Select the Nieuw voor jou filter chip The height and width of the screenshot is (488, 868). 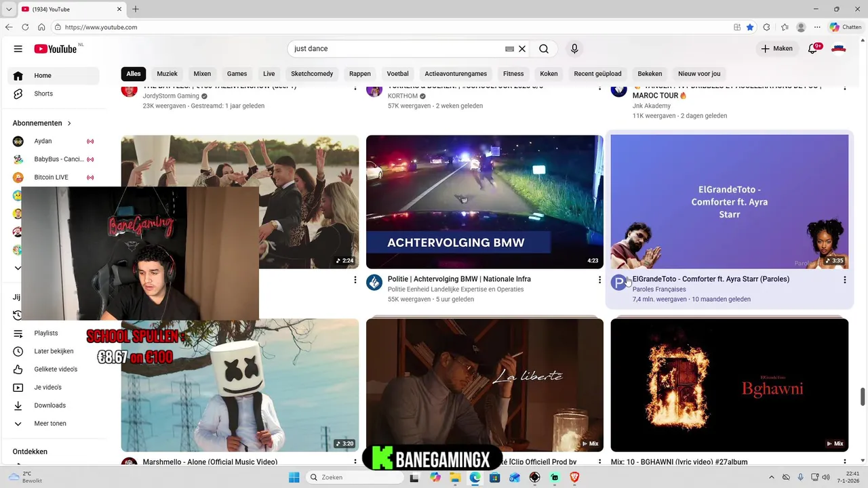coord(699,73)
